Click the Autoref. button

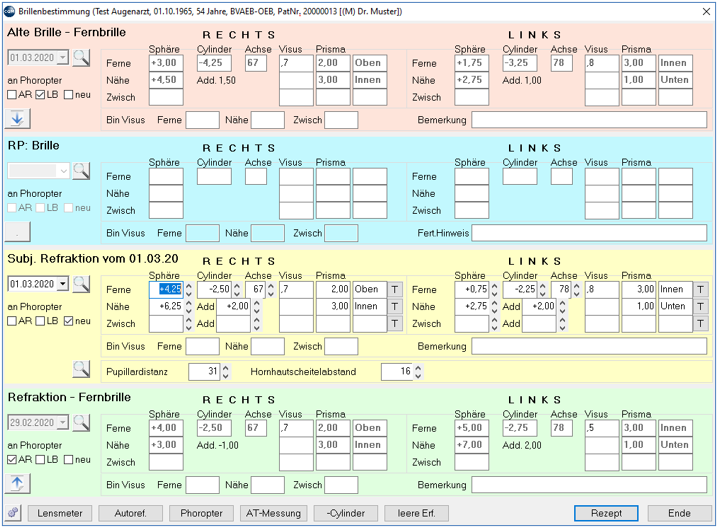click(131, 513)
